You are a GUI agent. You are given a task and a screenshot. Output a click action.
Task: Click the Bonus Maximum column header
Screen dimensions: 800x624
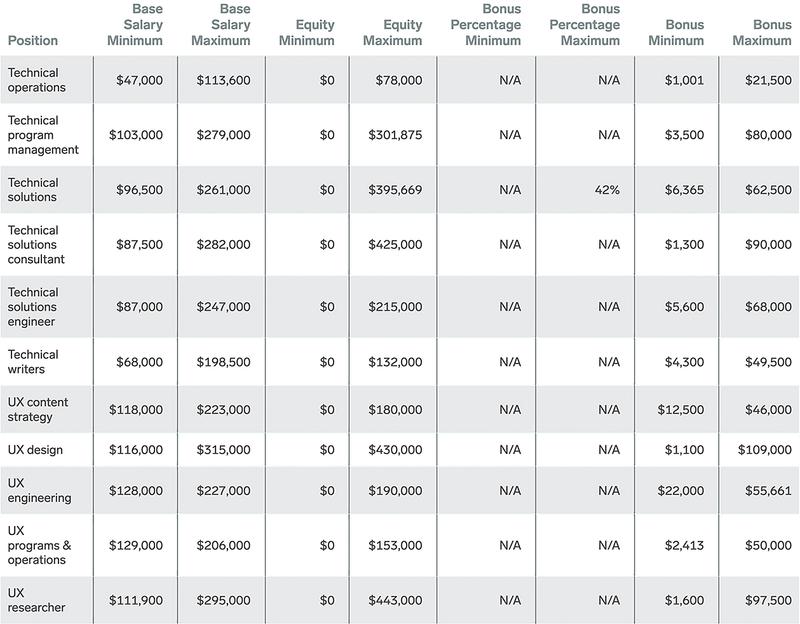[x=762, y=32]
